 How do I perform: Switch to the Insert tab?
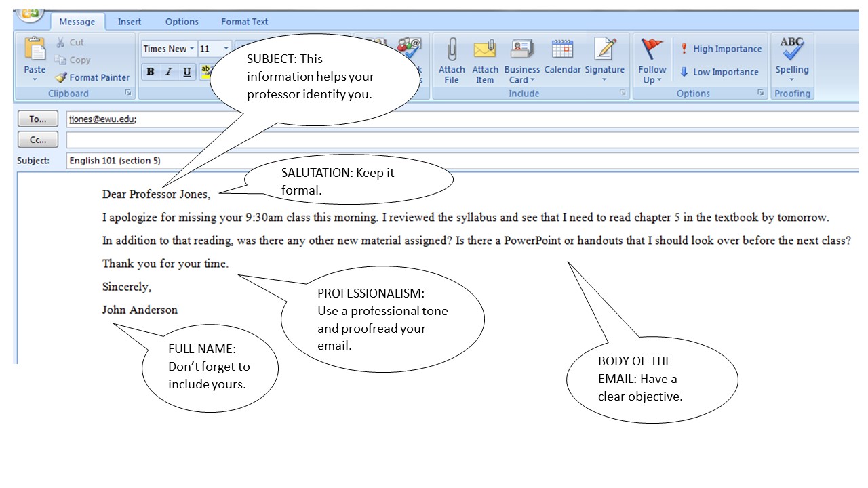click(130, 22)
